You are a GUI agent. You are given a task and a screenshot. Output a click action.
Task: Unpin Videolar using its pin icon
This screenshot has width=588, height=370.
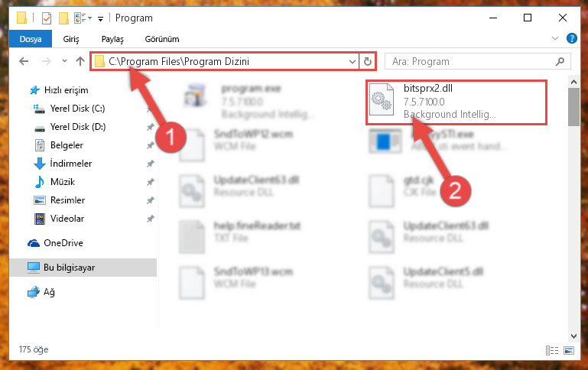pos(151,219)
